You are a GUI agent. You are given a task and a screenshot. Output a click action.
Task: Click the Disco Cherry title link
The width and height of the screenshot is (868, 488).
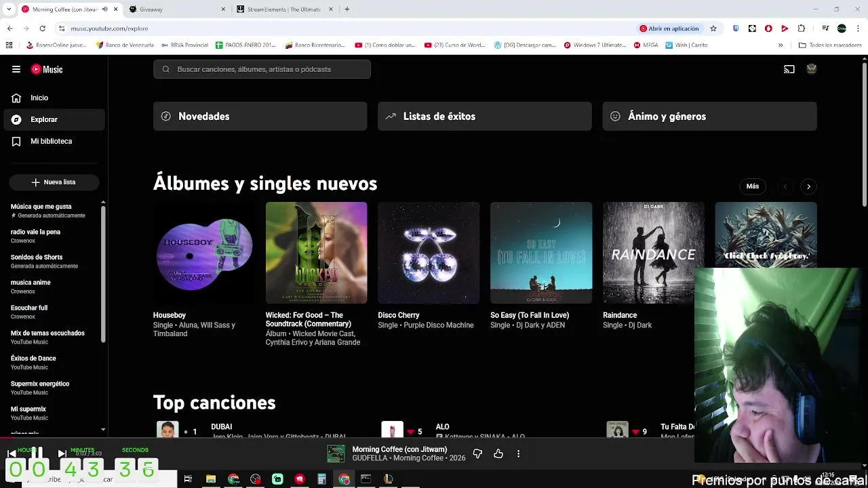tap(399, 315)
